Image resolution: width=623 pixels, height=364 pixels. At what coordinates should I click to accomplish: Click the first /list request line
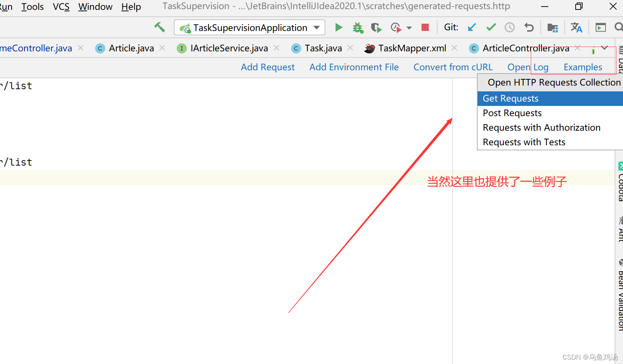pyautogui.click(x=16, y=86)
